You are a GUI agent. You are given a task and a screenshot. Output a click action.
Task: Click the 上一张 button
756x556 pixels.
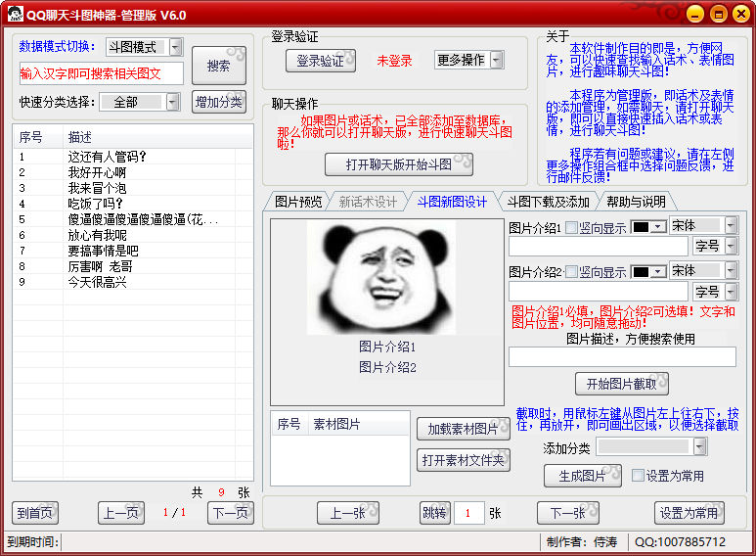coord(347,513)
